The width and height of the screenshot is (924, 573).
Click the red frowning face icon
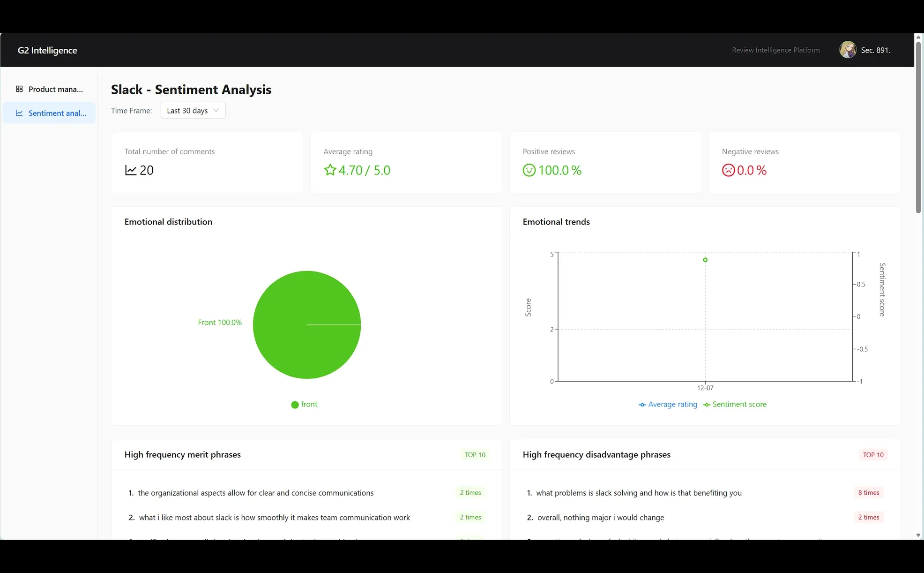tap(728, 170)
